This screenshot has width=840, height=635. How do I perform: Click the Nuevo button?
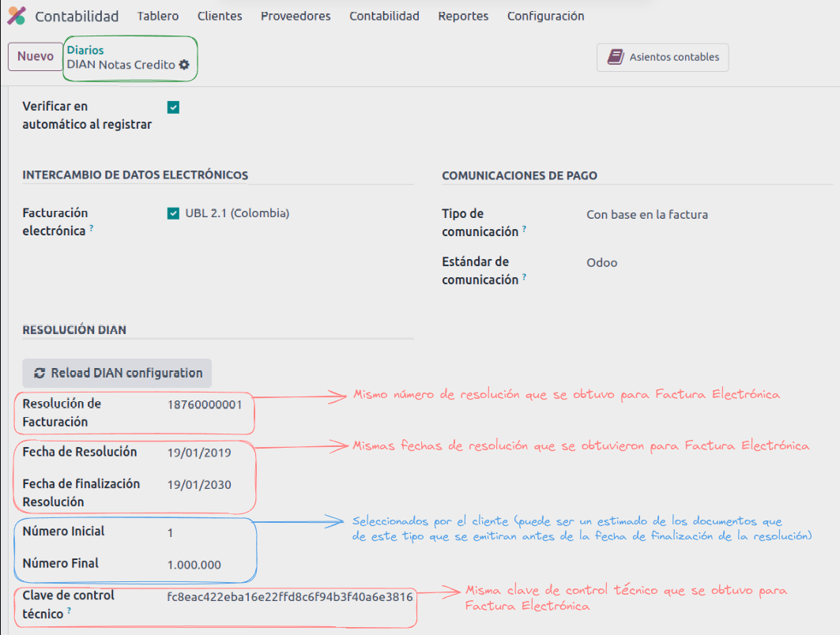[x=36, y=57]
